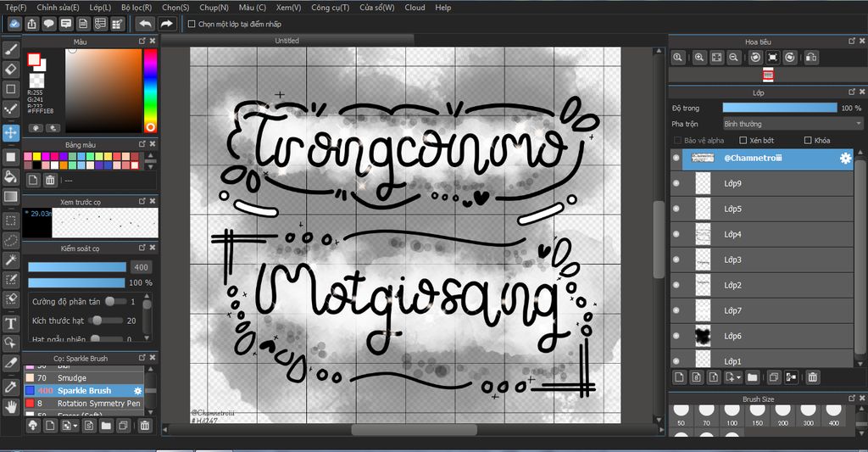Click color palette list down arrow

tap(150, 165)
